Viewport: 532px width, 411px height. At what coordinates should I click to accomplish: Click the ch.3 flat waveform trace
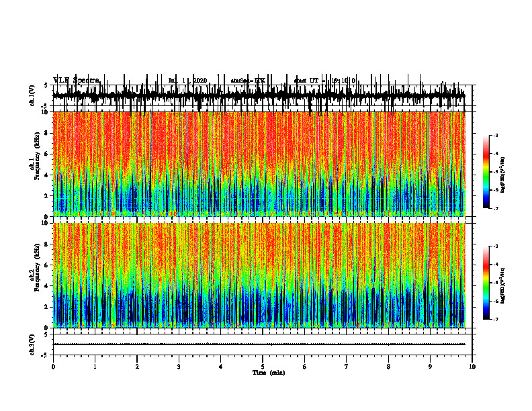[259, 345]
